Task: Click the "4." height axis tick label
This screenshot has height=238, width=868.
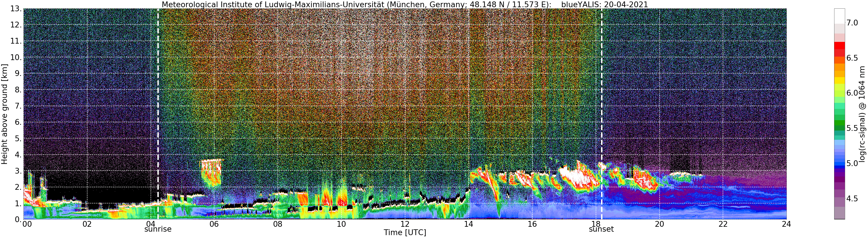Action: click(18, 155)
